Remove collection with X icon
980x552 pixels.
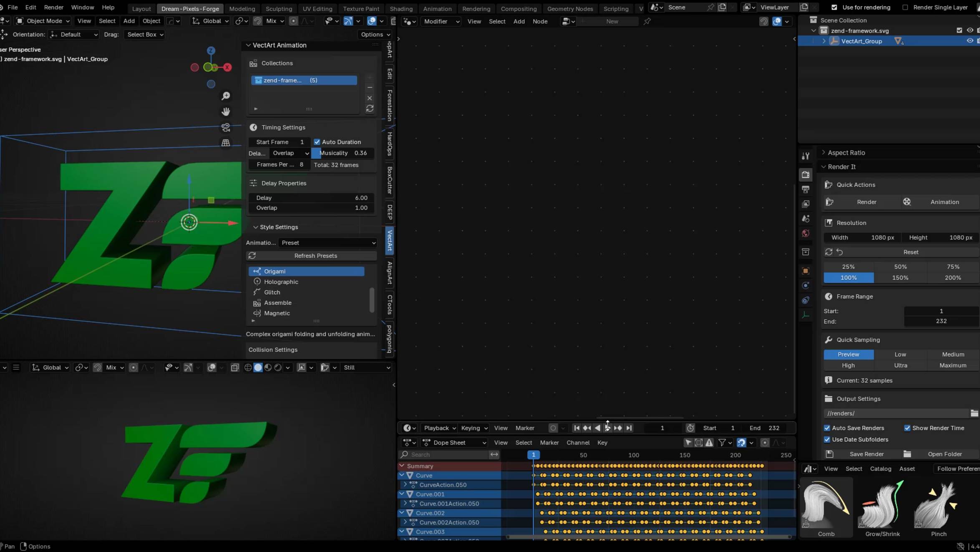pos(370,98)
